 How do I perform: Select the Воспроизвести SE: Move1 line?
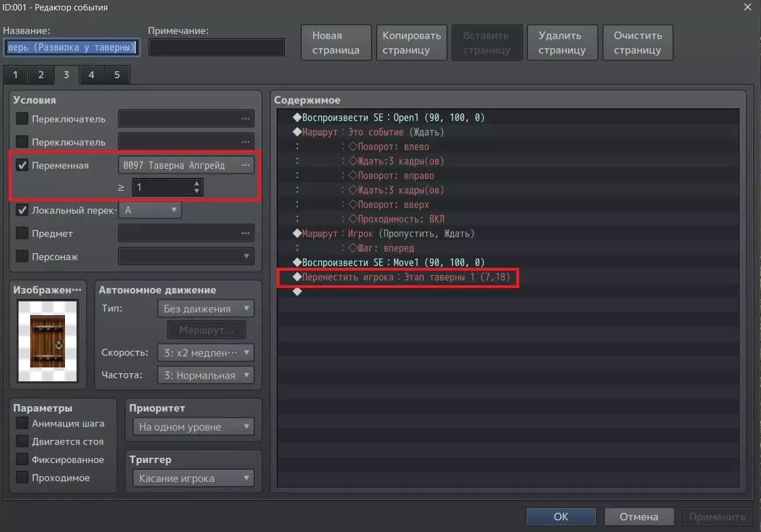coord(508,263)
